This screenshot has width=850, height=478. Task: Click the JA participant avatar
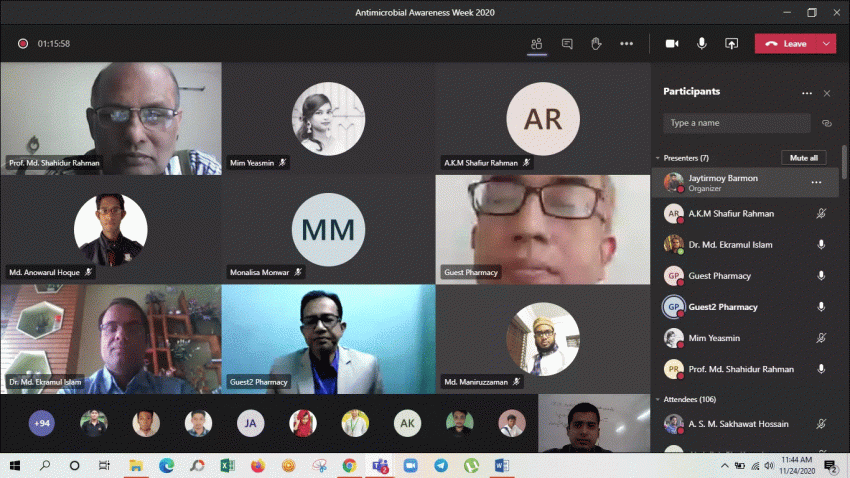pos(250,423)
